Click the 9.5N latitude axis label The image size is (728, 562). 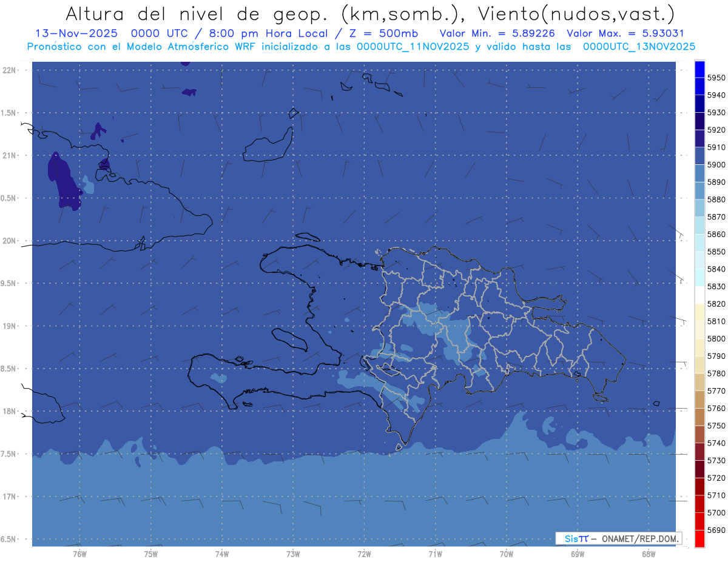tap(10, 284)
